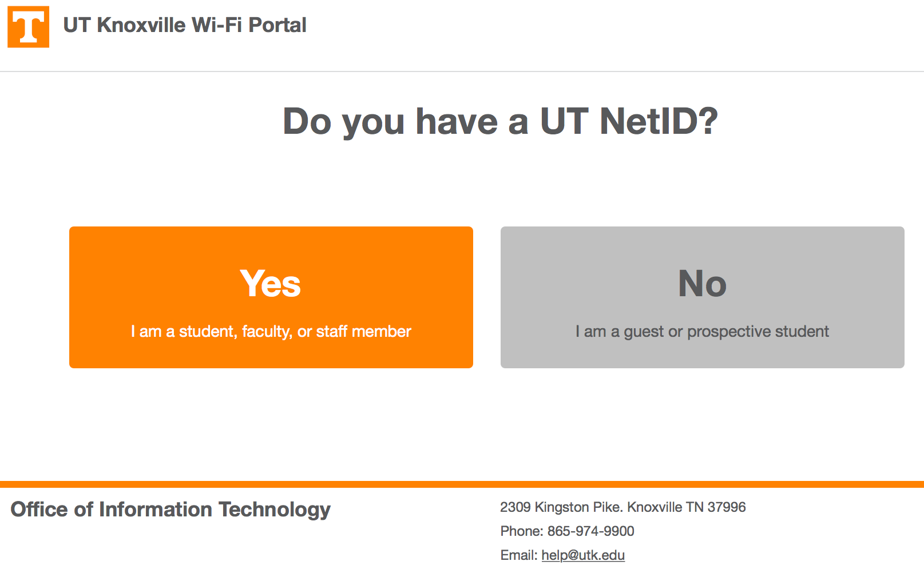Click the thin gray header separator line
The image size is (924, 565).
(x=462, y=71)
